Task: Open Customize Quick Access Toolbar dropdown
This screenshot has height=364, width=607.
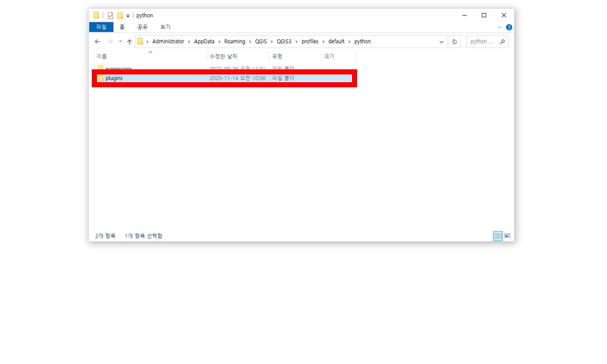Action: pos(128,15)
